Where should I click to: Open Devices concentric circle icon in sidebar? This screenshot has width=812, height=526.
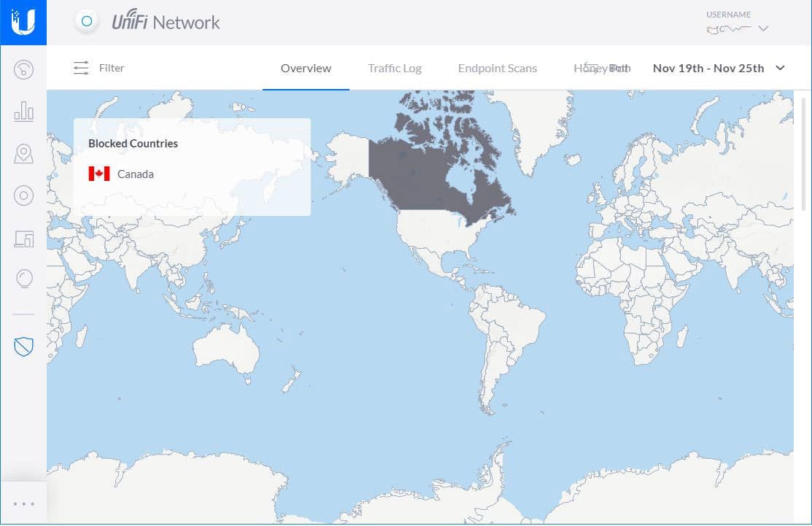coord(23,196)
